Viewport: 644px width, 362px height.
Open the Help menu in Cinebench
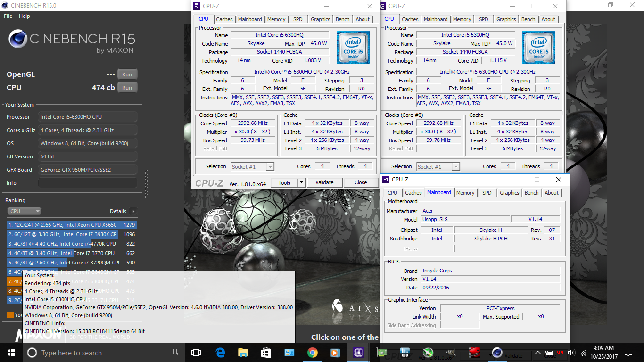pyautogui.click(x=25, y=16)
